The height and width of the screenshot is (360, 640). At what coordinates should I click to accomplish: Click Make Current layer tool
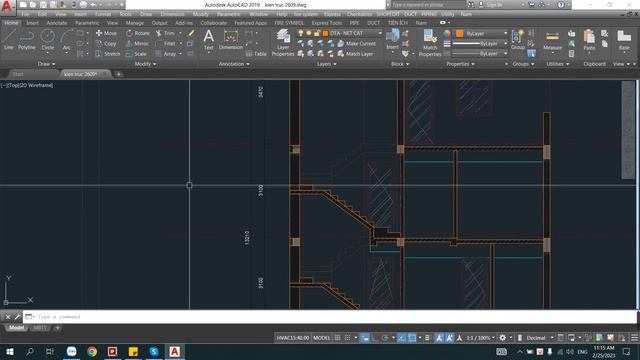coord(357,43)
